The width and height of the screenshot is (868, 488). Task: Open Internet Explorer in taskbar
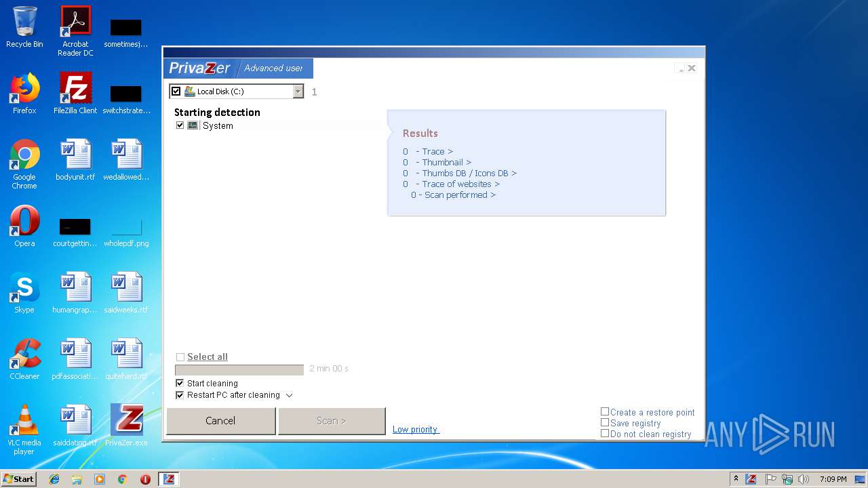coord(54,479)
